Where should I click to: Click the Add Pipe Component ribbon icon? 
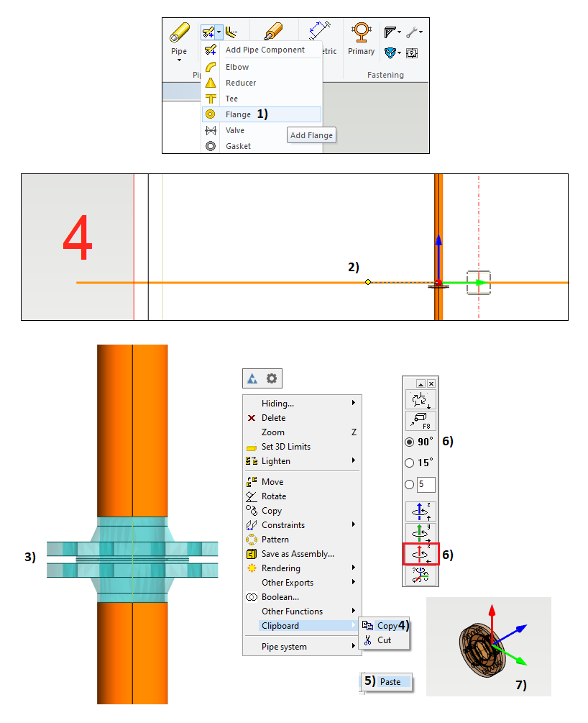click(208, 32)
